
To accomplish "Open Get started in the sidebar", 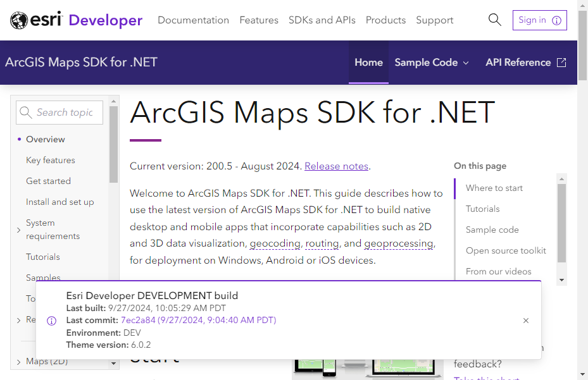I will [48, 181].
